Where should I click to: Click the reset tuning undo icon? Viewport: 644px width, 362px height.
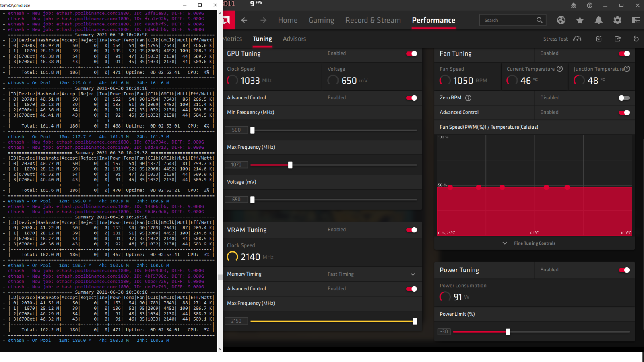pyautogui.click(x=636, y=39)
